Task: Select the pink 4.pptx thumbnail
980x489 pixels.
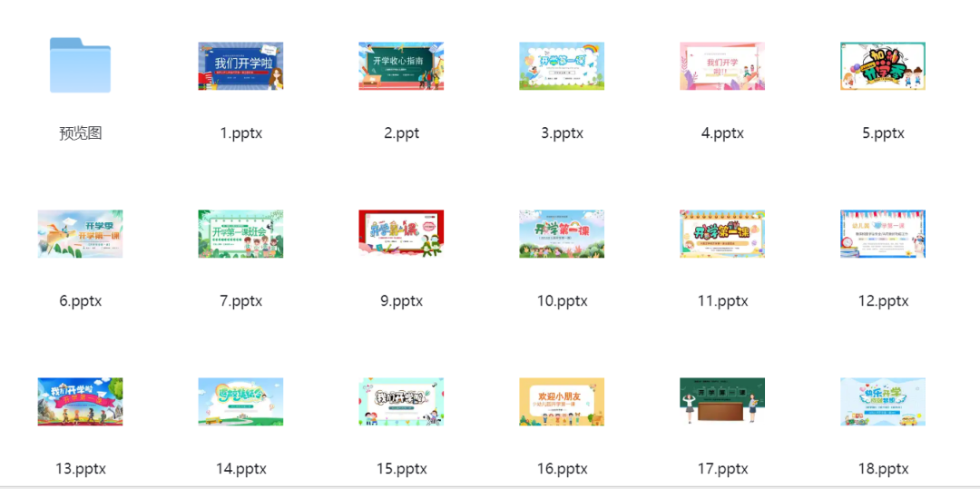Action: coord(722,66)
